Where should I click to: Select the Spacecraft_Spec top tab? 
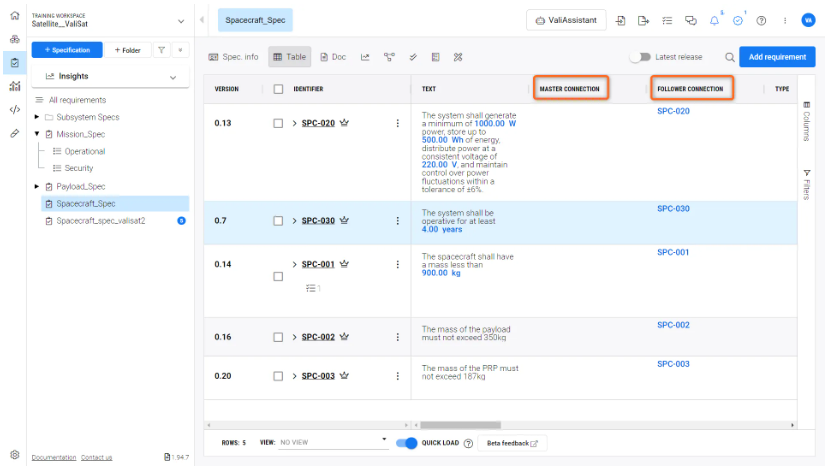[x=255, y=20]
